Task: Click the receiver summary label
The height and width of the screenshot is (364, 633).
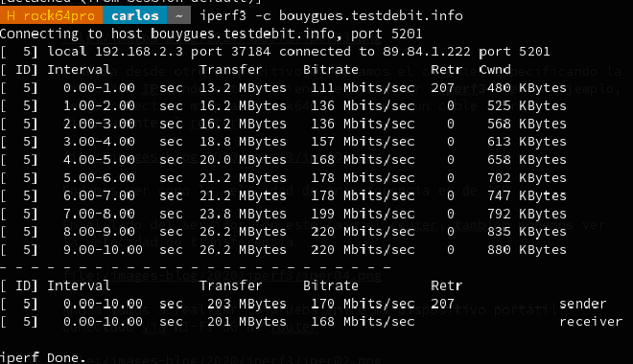Action: 591,322
